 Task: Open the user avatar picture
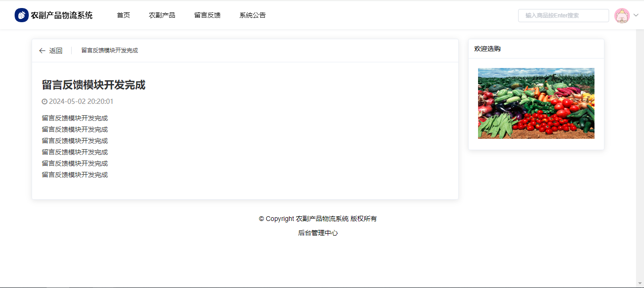[622, 16]
